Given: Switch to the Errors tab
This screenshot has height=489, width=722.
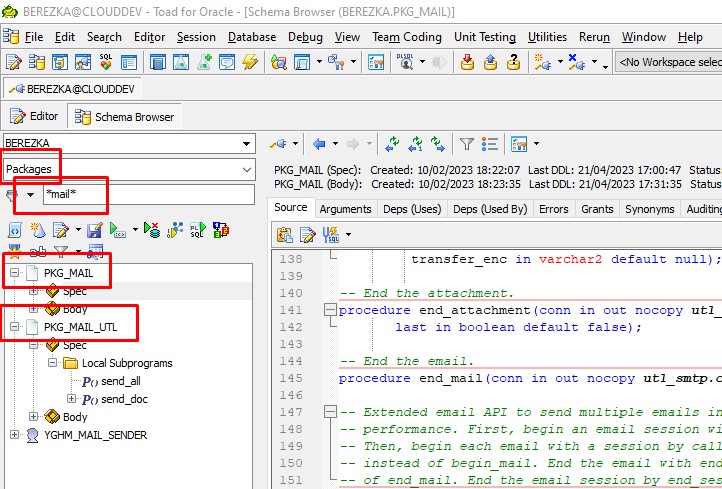Looking at the screenshot, I should (553, 209).
